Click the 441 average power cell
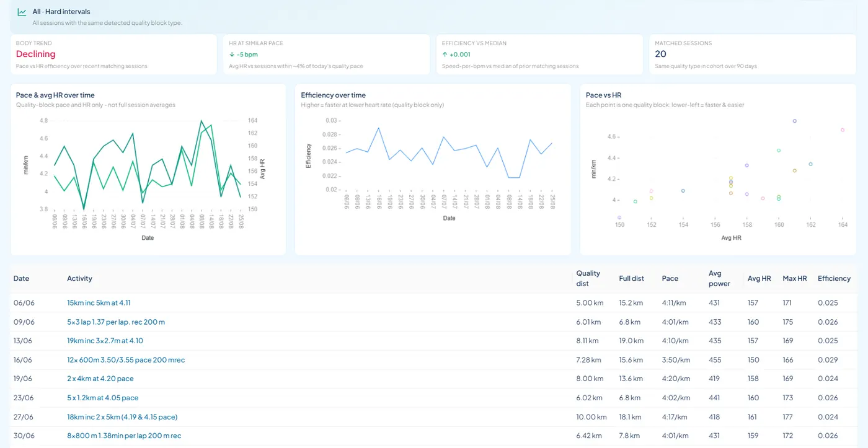Screen dimensions: 868x448 [x=715, y=398]
